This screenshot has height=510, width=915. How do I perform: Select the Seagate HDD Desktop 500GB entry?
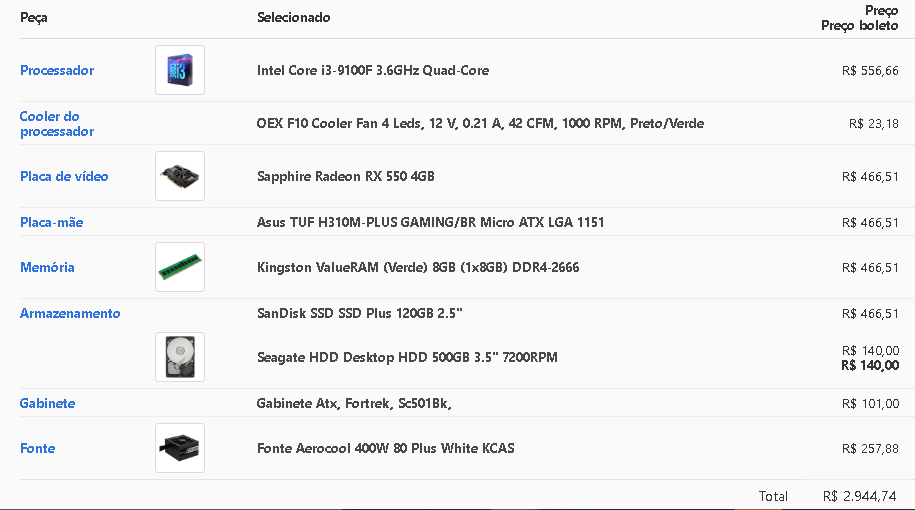tap(407, 357)
